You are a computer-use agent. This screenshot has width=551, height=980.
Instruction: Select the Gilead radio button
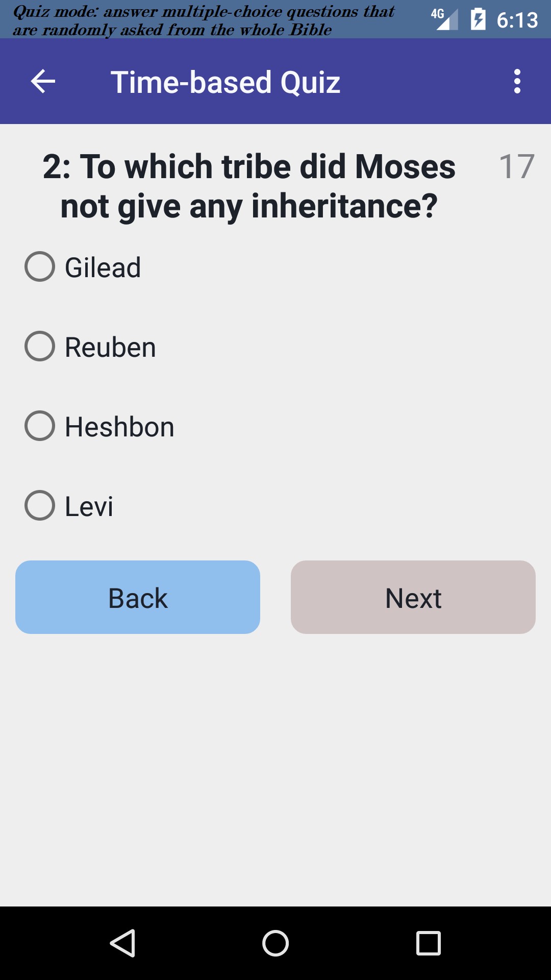[40, 266]
